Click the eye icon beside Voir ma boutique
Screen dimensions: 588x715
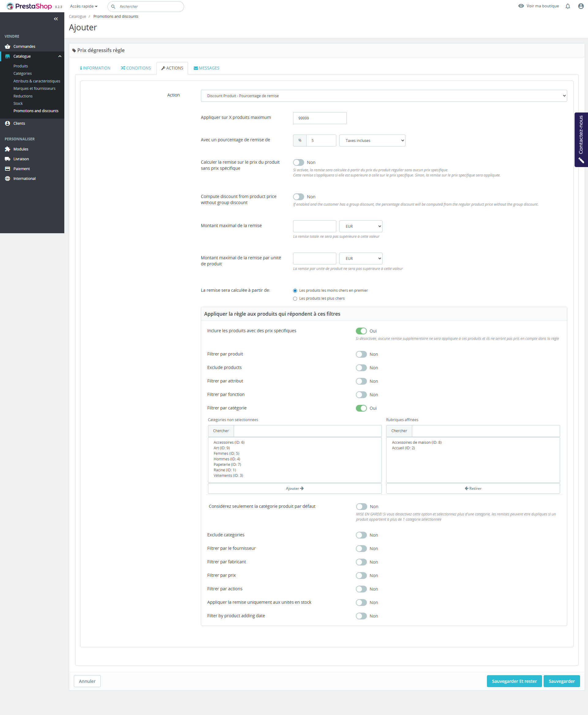coord(521,6)
